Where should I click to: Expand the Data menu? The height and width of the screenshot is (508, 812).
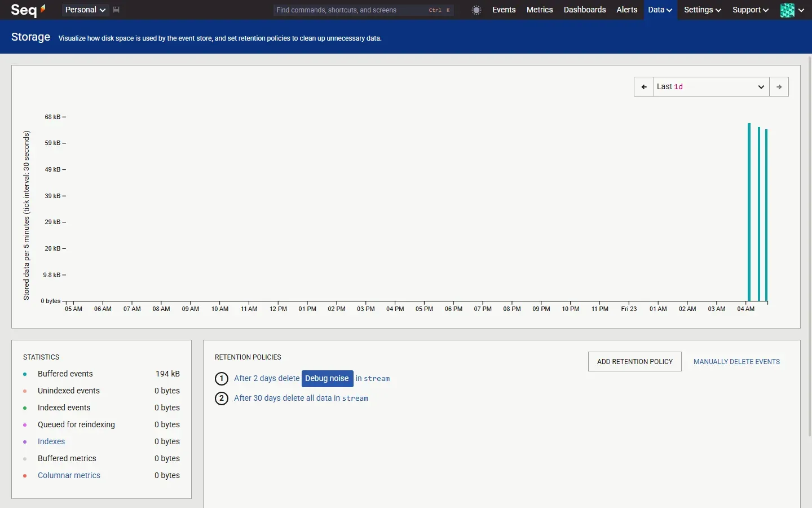click(x=660, y=10)
